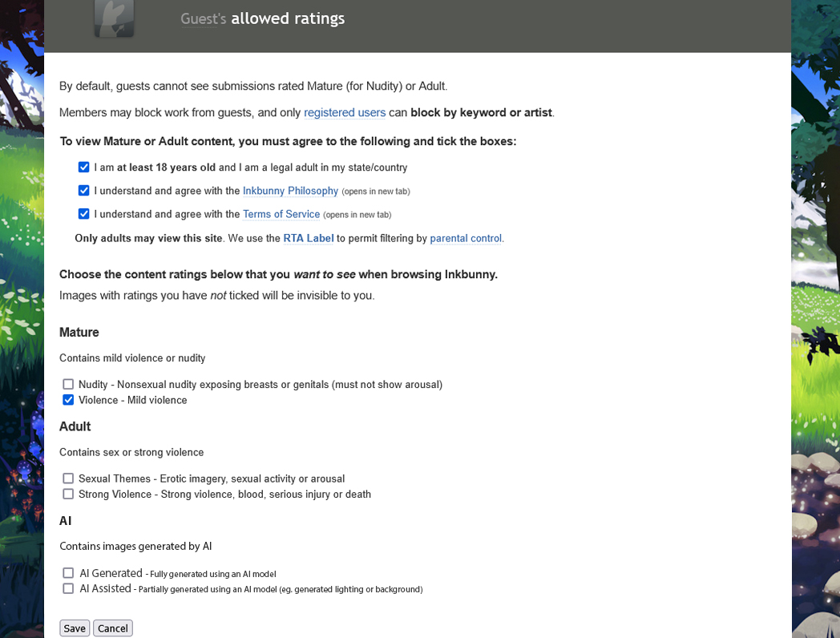Check the AI Assisted checkbox
The width and height of the screenshot is (840, 638).
pos(68,588)
